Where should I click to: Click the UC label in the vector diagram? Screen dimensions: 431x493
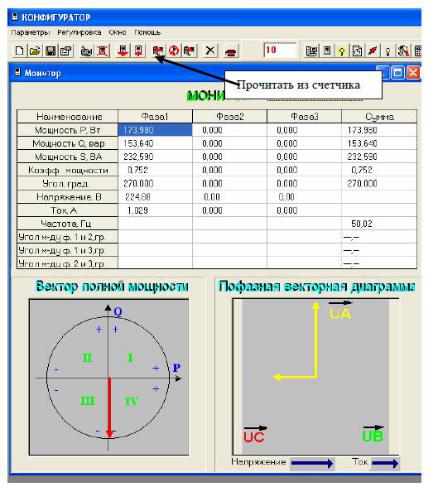point(254,437)
